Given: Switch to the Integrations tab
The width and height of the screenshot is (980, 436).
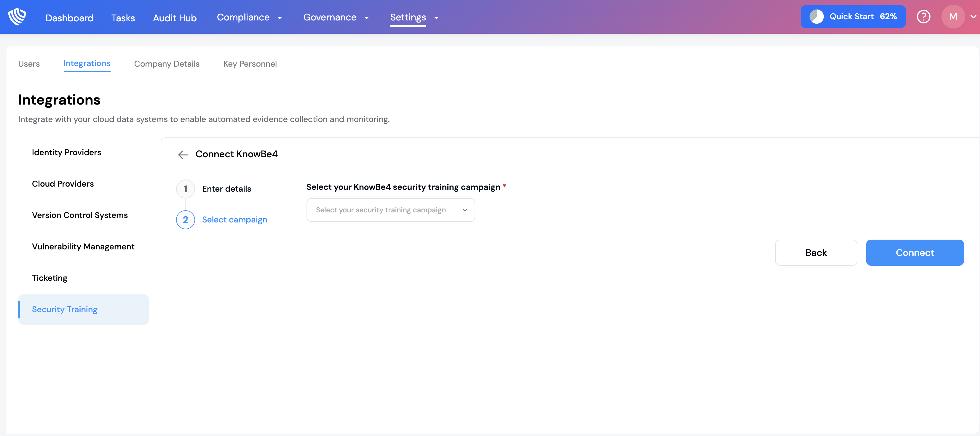Looking at the screenshot, I should [x=87, y=63].
